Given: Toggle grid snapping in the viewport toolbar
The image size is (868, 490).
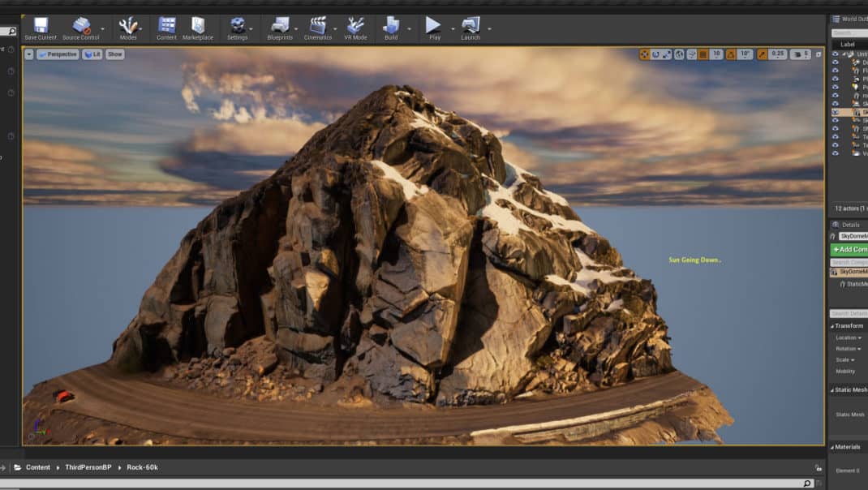Looking at the screenshot, I should (703, 54).
